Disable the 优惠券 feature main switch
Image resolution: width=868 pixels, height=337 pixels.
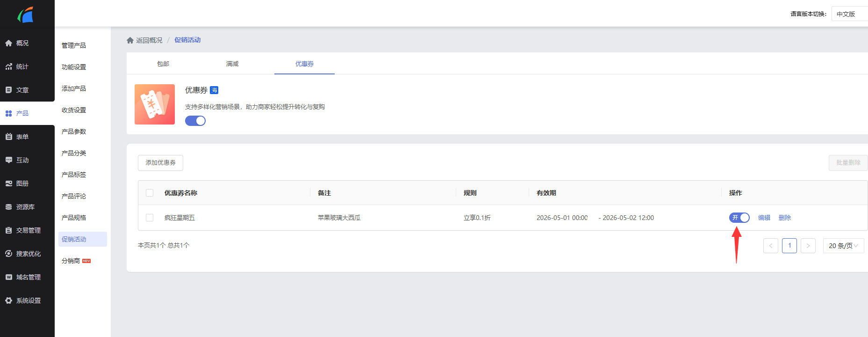click(x=195, y=121)
